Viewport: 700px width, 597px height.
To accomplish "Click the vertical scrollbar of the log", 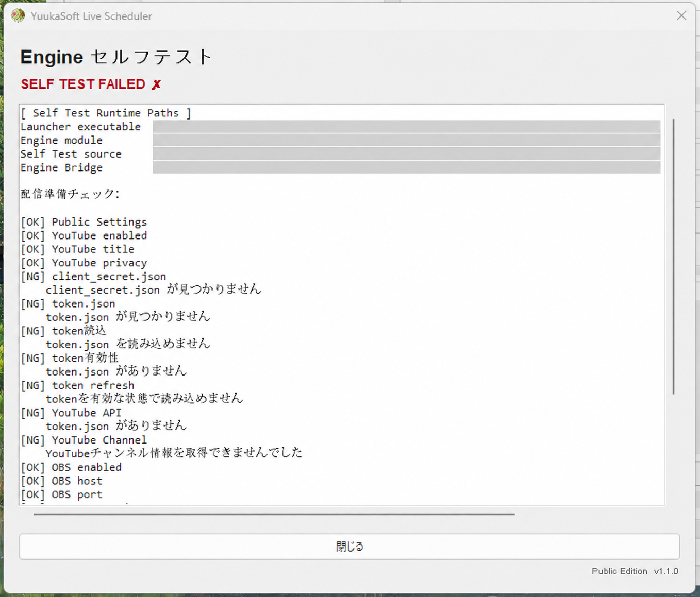I will pos(673,257).
